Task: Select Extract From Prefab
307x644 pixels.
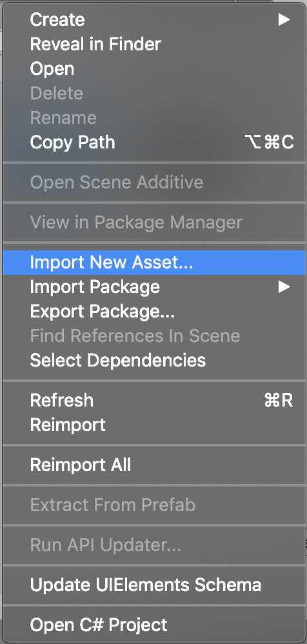Action: pos(153,505)
